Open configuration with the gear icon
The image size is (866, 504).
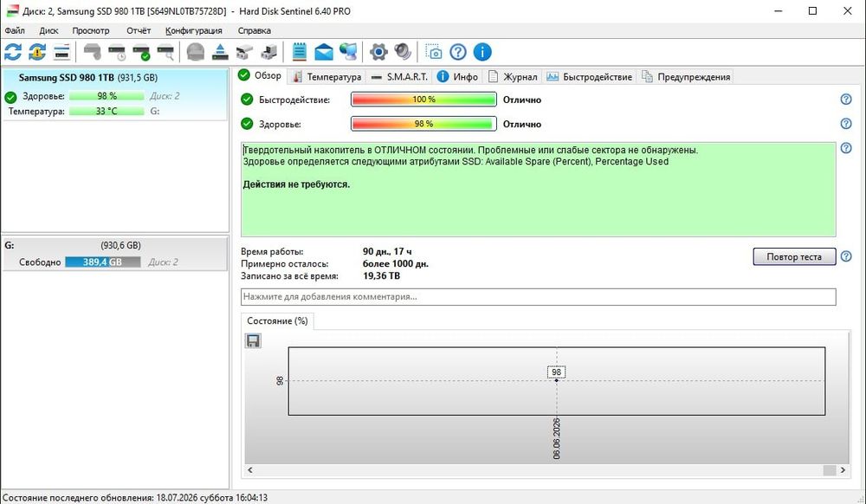[378, 53]
